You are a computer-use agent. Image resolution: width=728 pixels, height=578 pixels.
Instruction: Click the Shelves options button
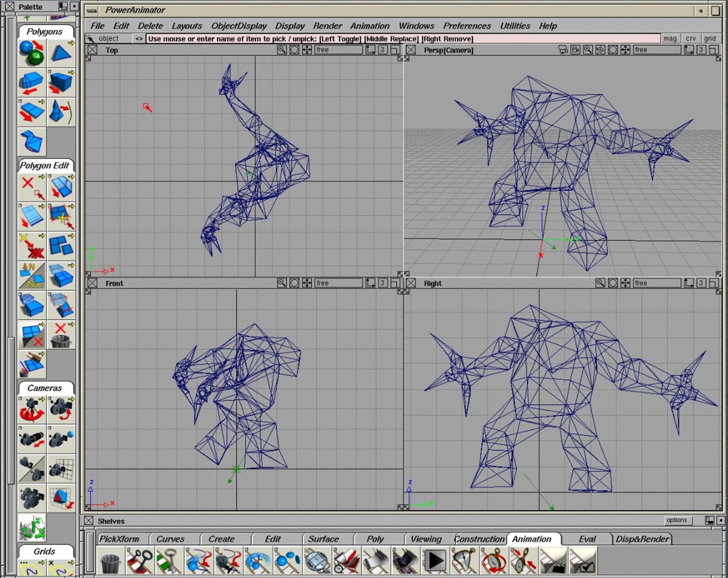click(676, 520)
